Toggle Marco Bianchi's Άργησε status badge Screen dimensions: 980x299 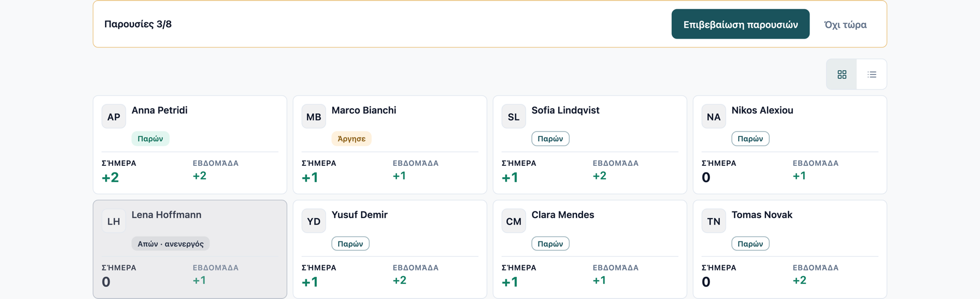pos(352,139)
